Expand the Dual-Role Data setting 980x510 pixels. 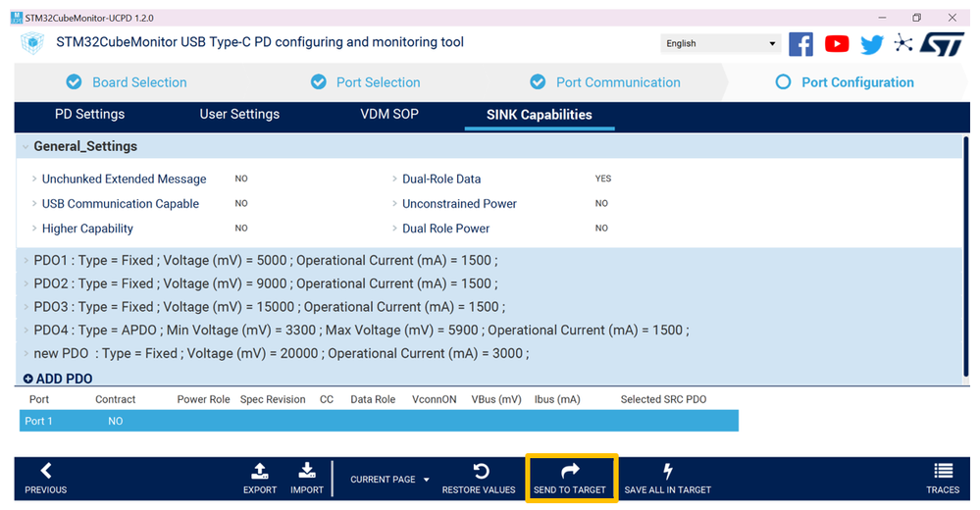(x=394, y=179)
